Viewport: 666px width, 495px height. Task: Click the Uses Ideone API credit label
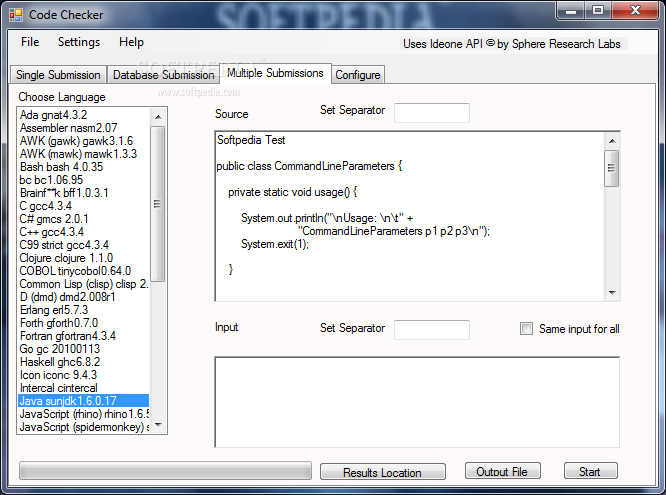coord(512,44)
